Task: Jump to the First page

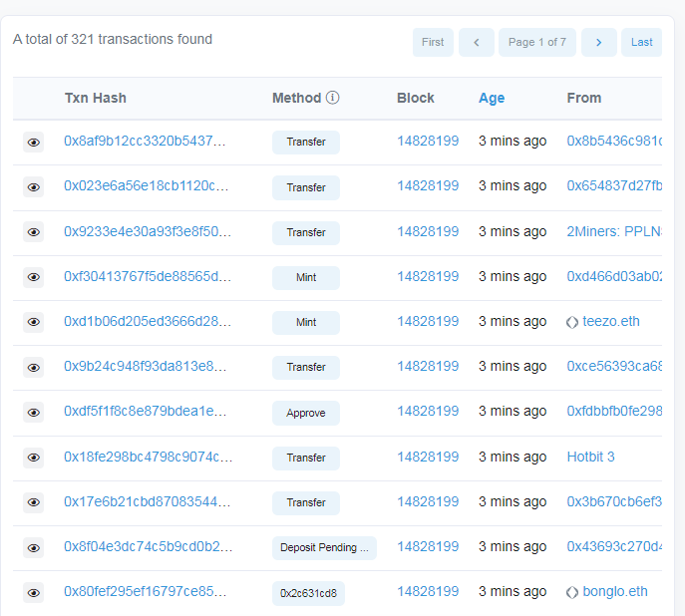Action: point(433,42)
